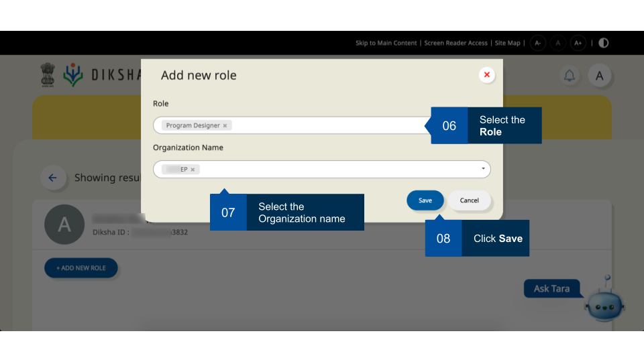Expand the Organization Name dropdown arrow
The image size is (644, 362).
click(483, 169)
